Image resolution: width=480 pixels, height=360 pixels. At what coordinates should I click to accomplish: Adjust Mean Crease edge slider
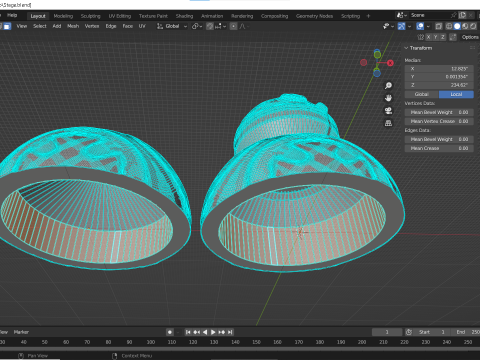click(x=439, y=148)
